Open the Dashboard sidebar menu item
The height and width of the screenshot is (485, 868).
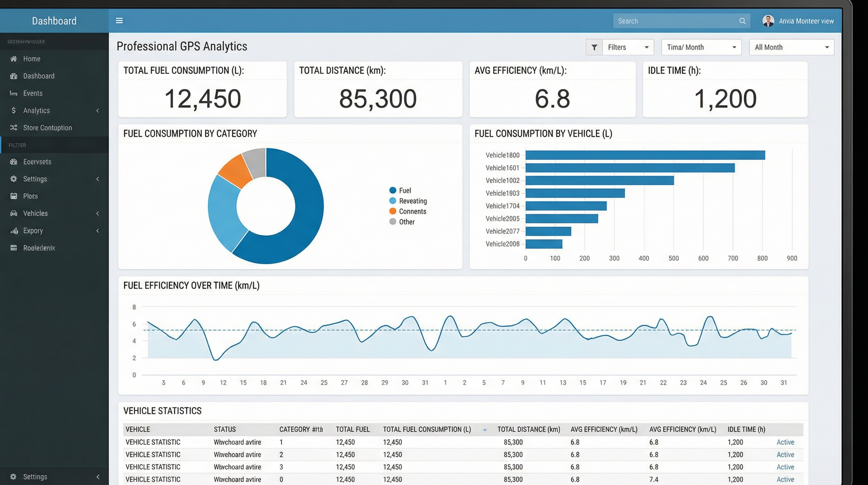(38, 76)
